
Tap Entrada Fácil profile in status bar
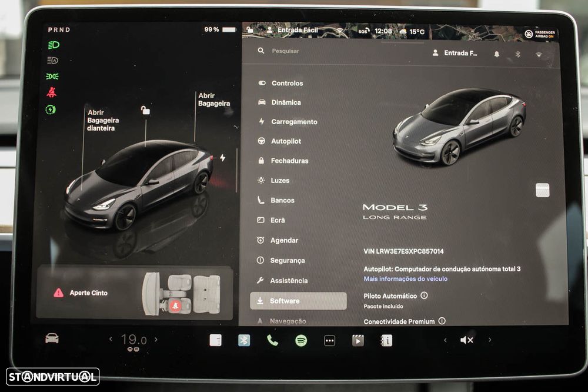[x=292, y=29]
